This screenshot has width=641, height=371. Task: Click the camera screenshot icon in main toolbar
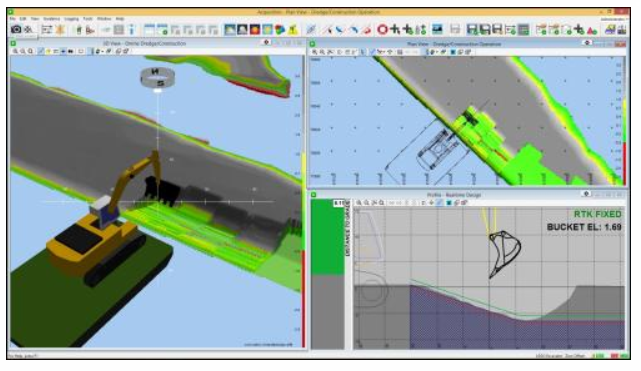pos(16,29)
